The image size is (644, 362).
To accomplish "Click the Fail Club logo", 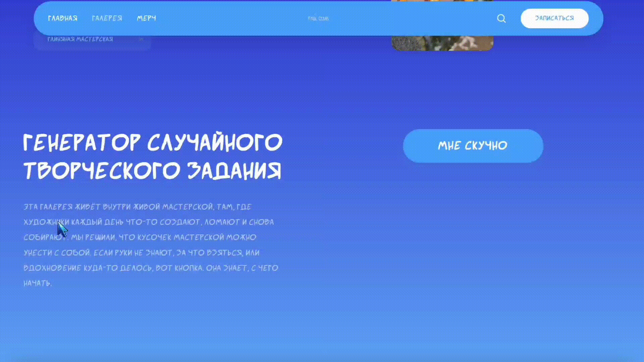I will click(318, 18).
